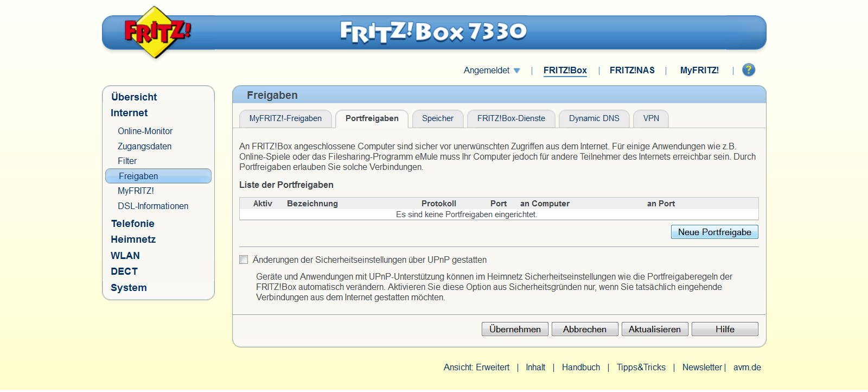The image size is (868, 392).
Task: Expand the Telefonie sidebar section
Action: point(132,224)
